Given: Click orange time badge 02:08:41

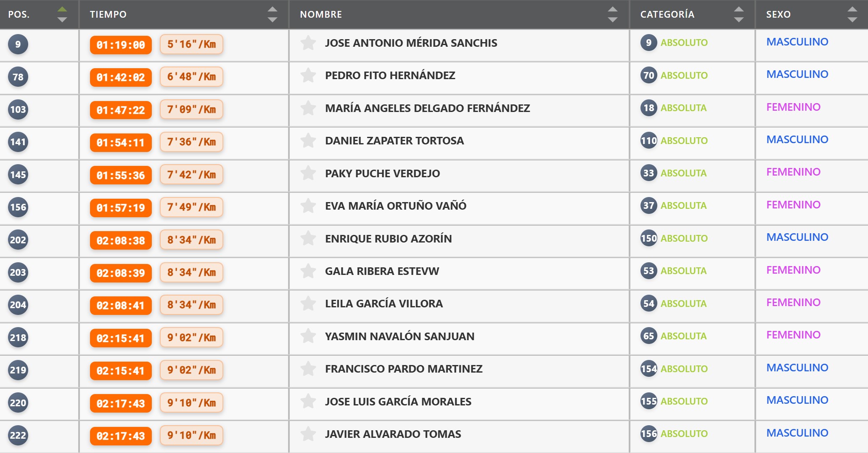Looking at the screenshot, I should click(121, 305).
